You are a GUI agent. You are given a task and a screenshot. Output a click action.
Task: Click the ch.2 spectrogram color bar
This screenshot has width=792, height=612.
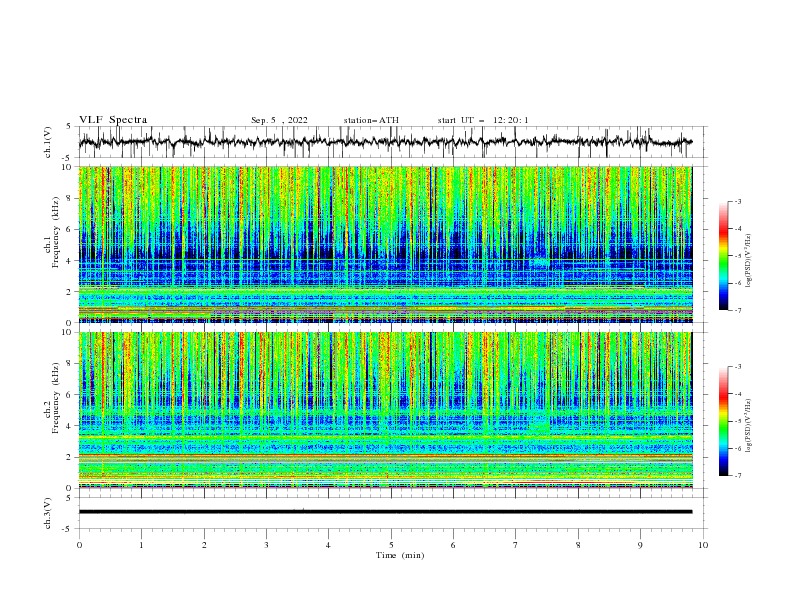(x=723, y=421)
